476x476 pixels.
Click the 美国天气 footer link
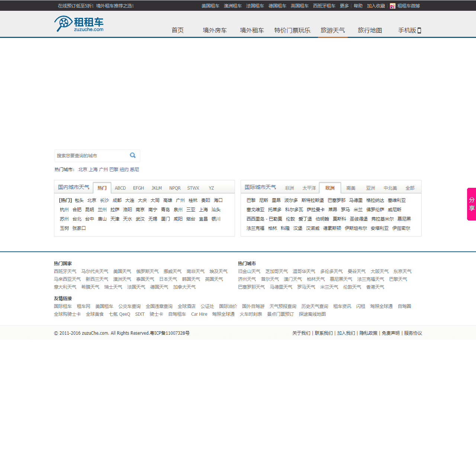122,271
